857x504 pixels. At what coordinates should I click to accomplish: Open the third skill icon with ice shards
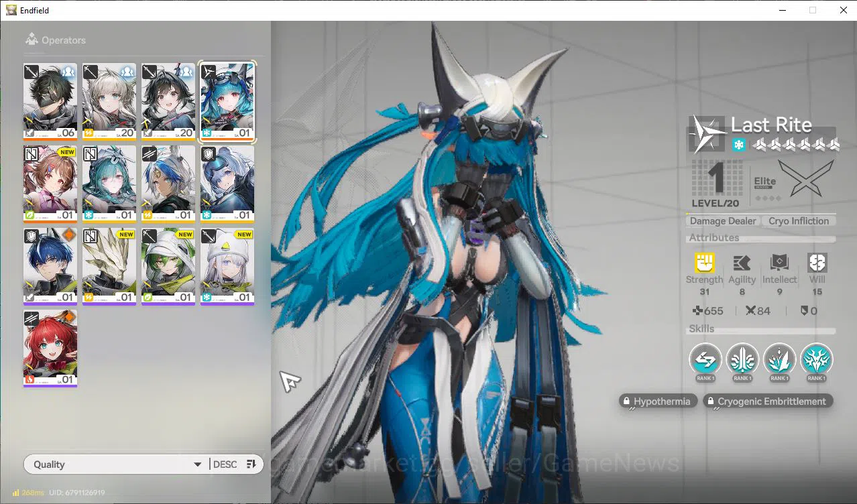779,360
